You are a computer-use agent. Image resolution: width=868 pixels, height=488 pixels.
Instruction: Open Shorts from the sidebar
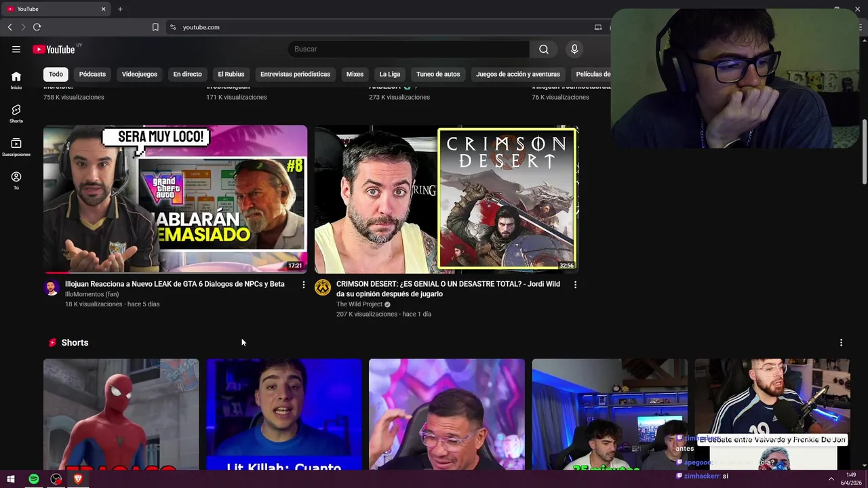pos(16,113)
